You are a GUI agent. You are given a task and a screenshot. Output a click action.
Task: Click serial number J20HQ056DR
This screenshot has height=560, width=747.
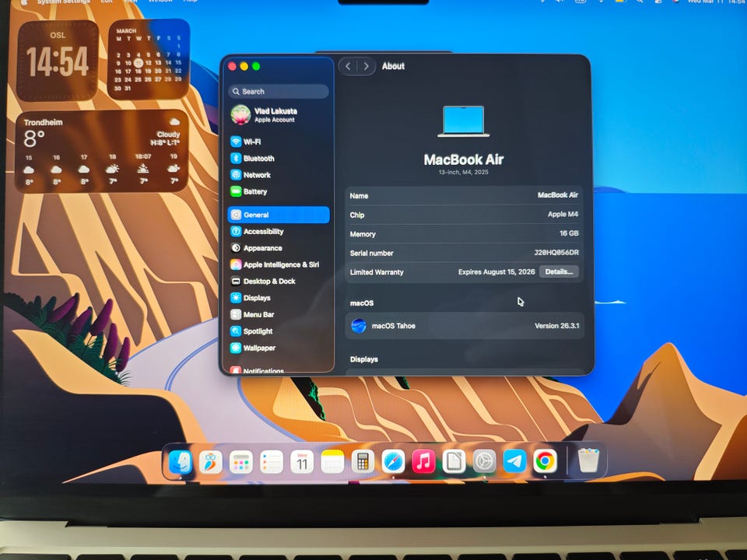[556, 252]
